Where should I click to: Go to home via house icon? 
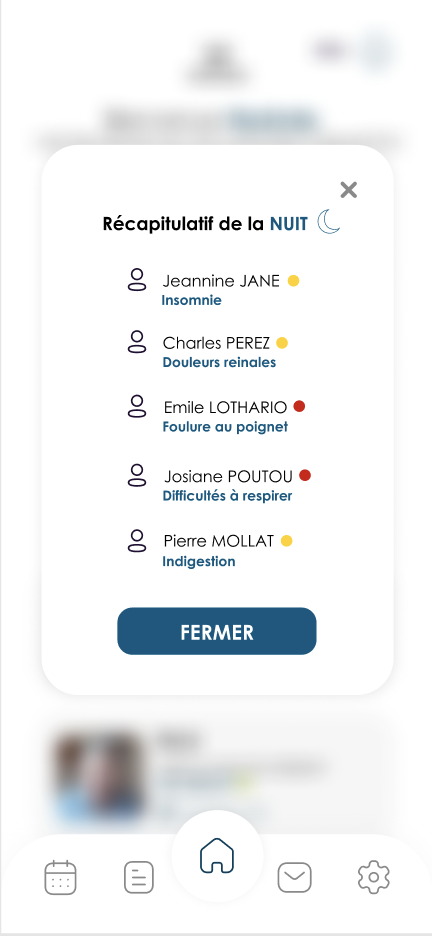point(217,855)
